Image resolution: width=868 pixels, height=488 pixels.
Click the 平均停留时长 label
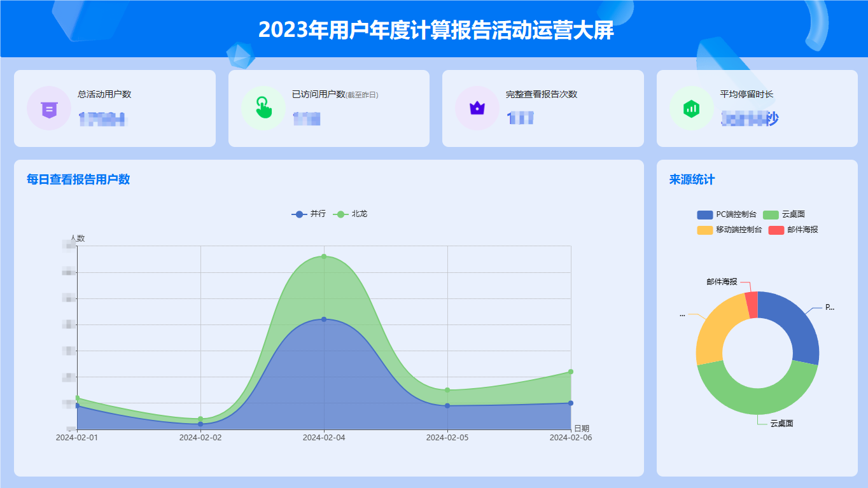pyautogui.click(x=746, y=94)
